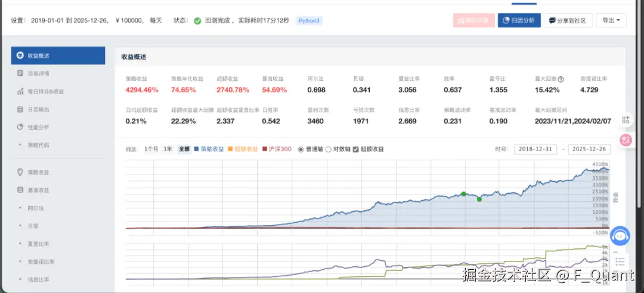Click the lightbulb icon beside 策略收益
644x293 pixels.
pyautogui.click(x=20, y=172)
